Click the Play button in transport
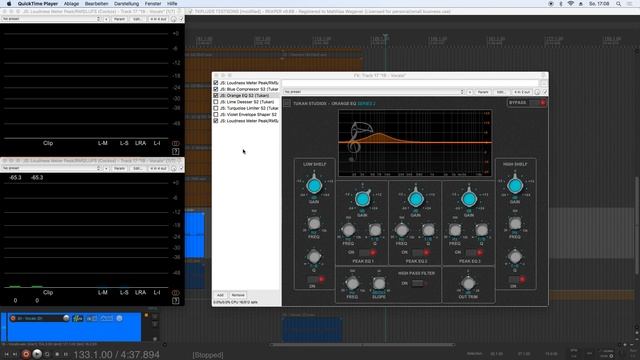 (x=37, y=354)
